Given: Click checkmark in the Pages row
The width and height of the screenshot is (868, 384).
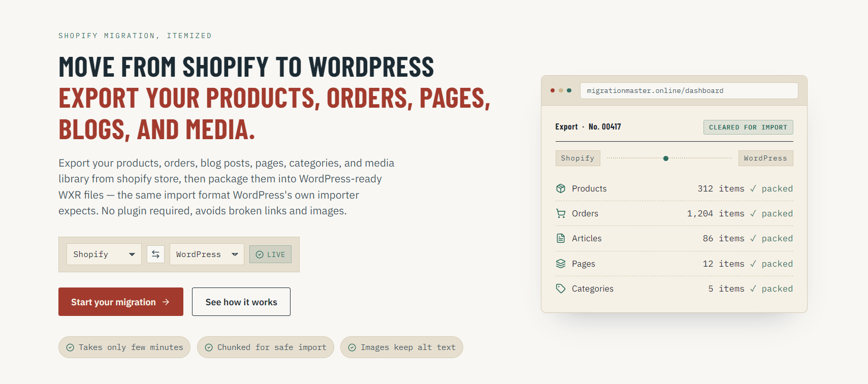Looking at the screenshot, I should pos(753,264).
